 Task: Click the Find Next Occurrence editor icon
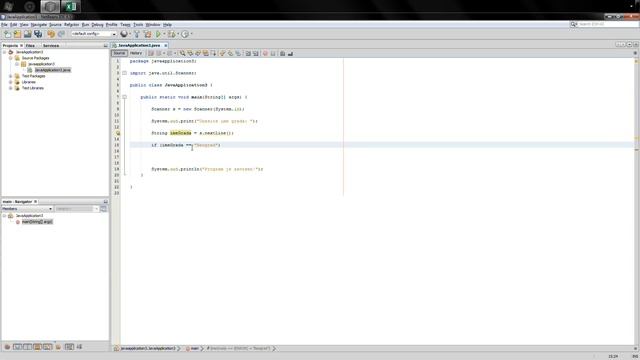point(198,53)
